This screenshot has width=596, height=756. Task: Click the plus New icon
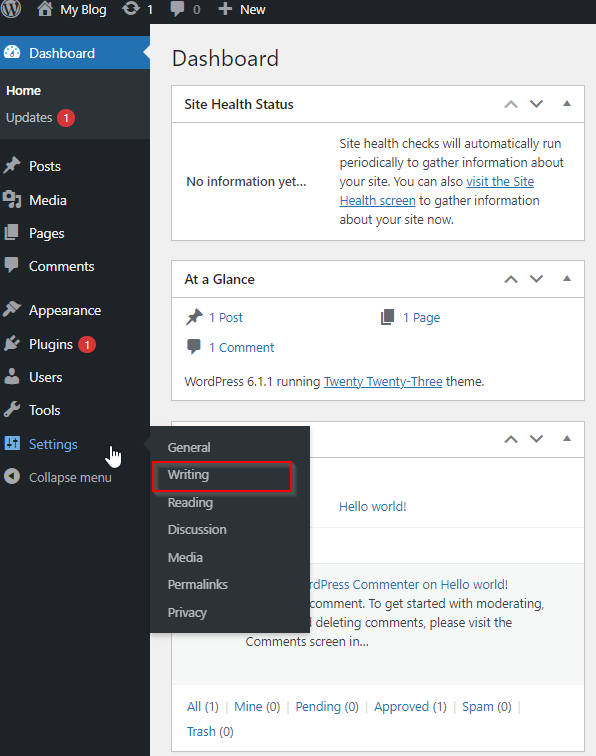(225, 9)
